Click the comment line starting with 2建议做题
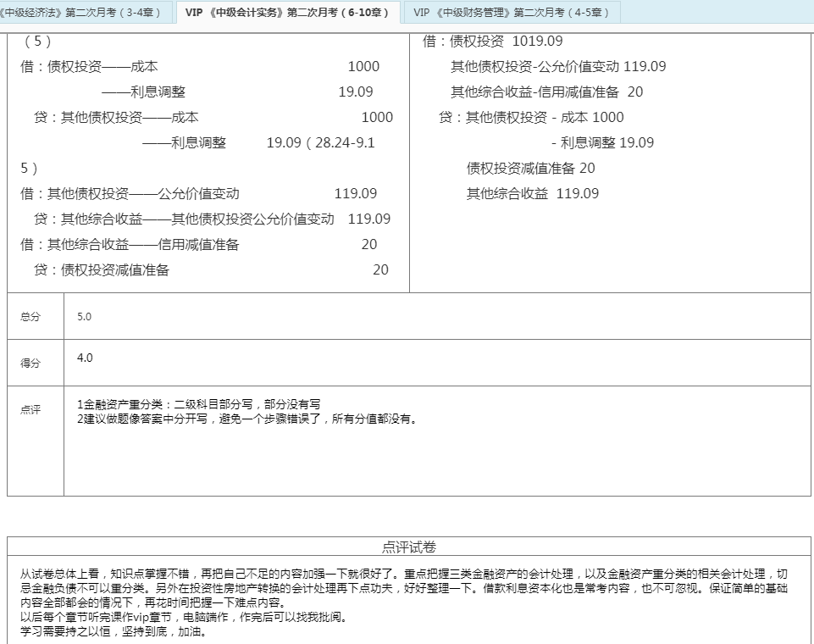 (247, 418)
